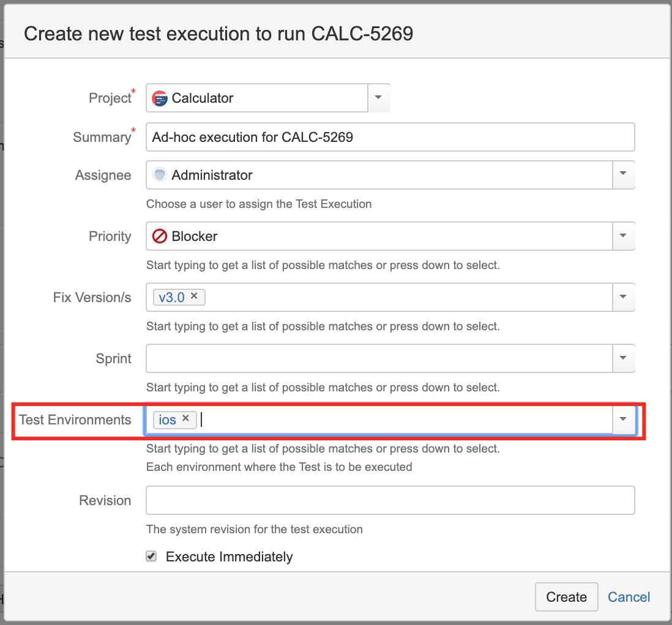Click inside the empty Sprint field

tap(379, 358)
